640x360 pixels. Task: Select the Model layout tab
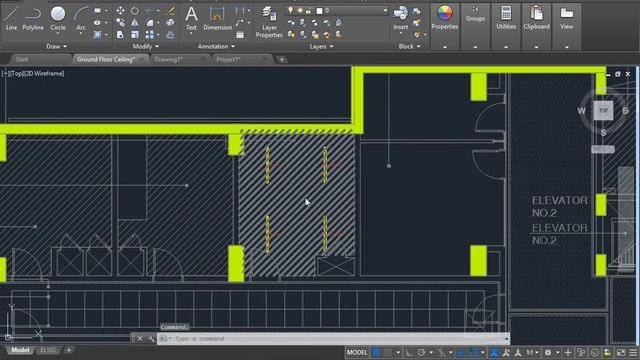(20, 350)
